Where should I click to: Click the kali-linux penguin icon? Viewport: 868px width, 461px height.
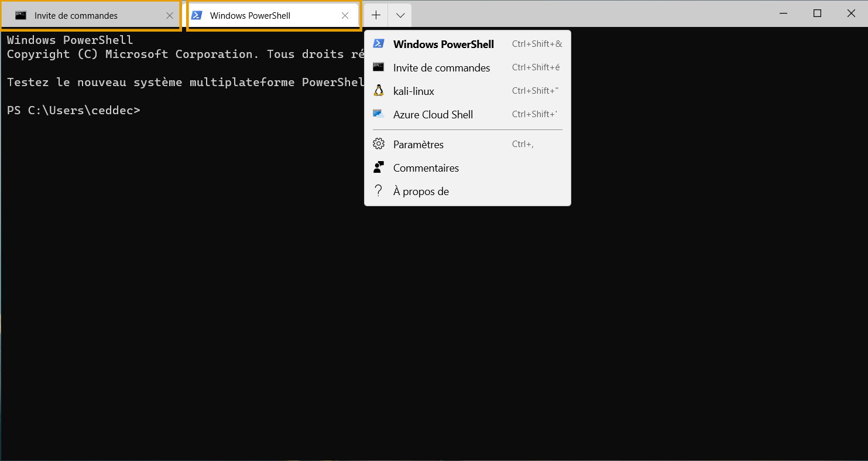point(379,91)
